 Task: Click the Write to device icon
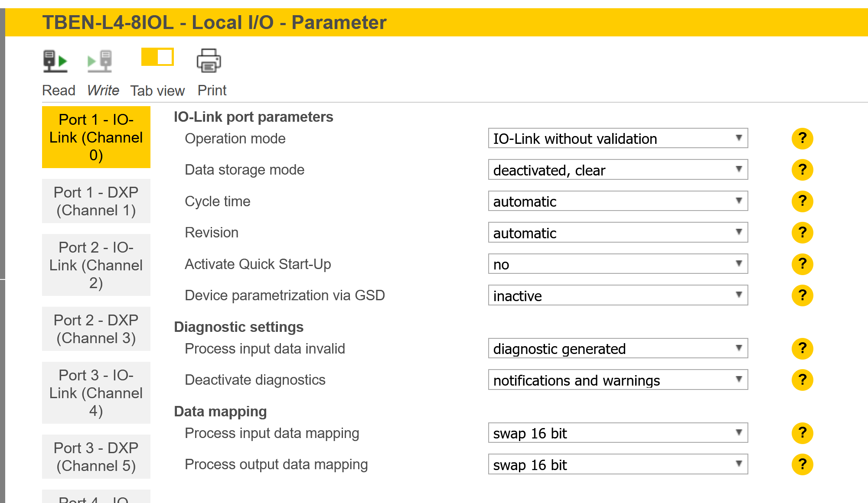[100, 61]
